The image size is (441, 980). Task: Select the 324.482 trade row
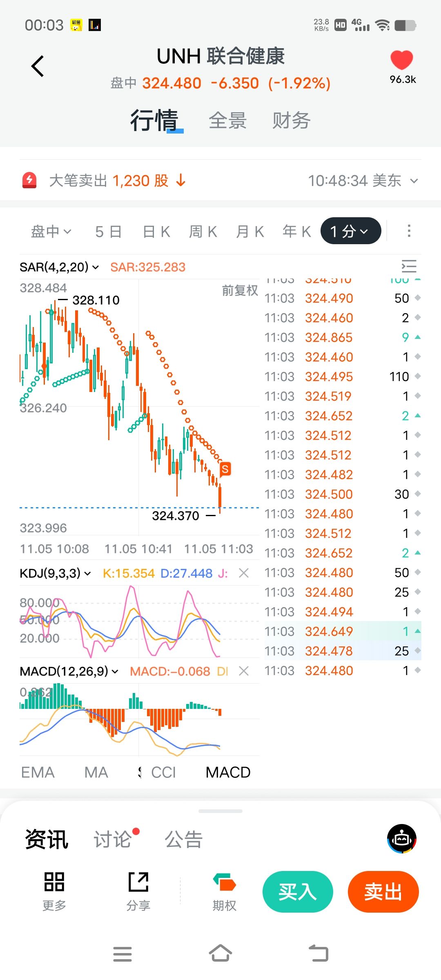click(x=343, y=475)
